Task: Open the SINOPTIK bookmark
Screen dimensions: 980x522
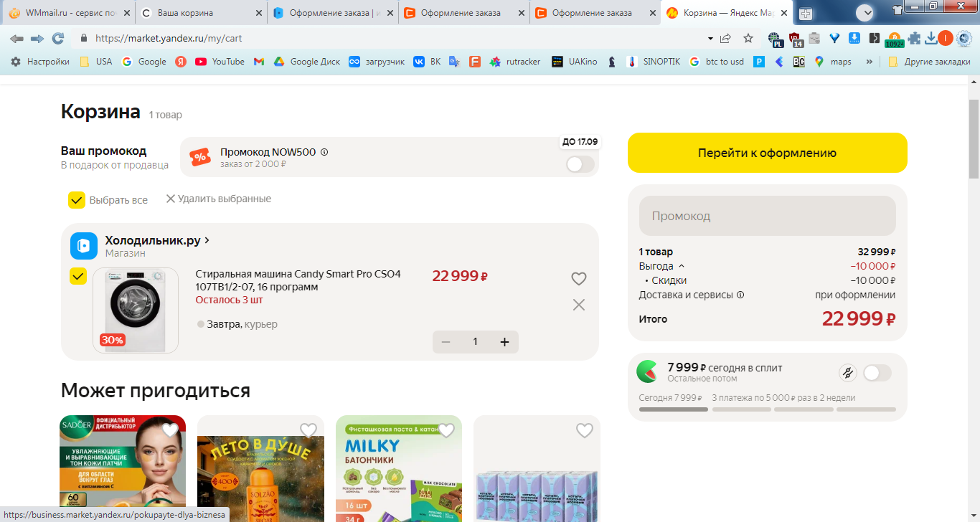Action: pyautogui.click(x=654, y=62)
